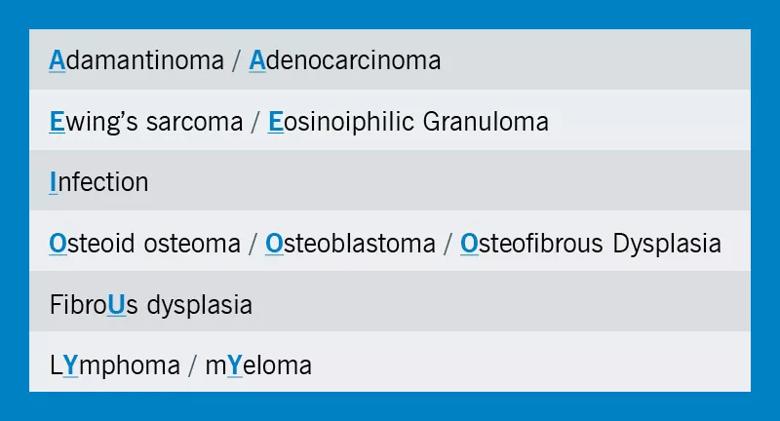Click the blue underlined I in Infection

[x=53, y=183]
